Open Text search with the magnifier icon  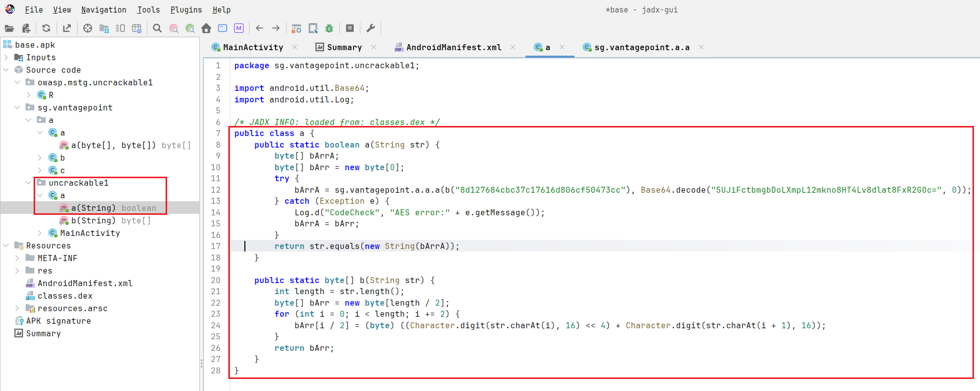pyautogui.click(x=157, y=29)
